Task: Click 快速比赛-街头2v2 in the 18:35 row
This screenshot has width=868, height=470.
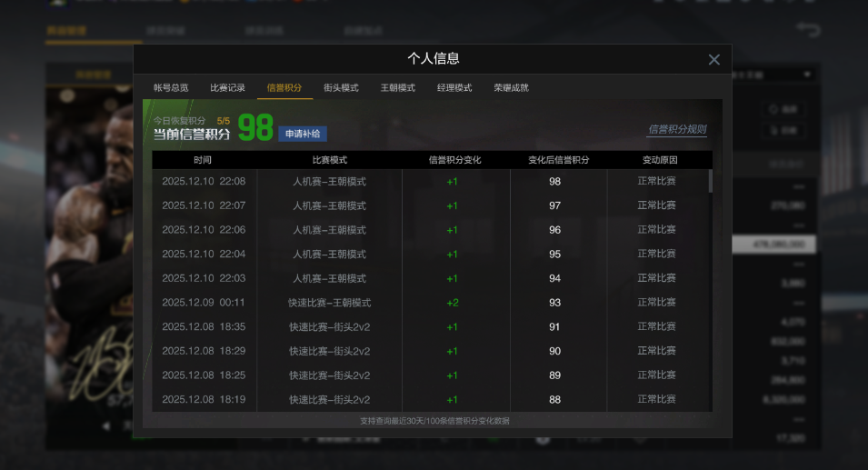Action: [x=329, y=327]
